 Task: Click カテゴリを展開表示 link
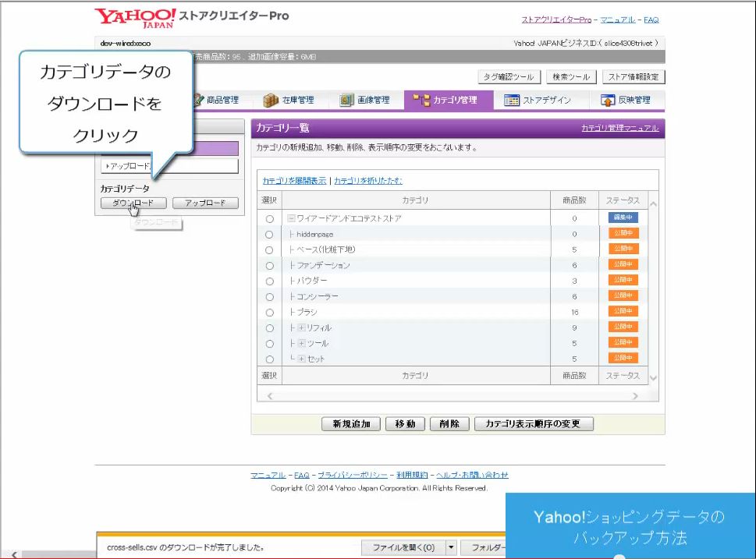click(295, 181)
